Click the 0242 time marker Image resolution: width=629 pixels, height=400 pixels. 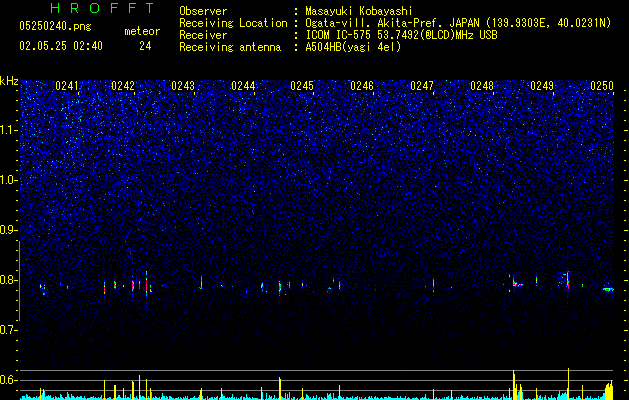123,86
